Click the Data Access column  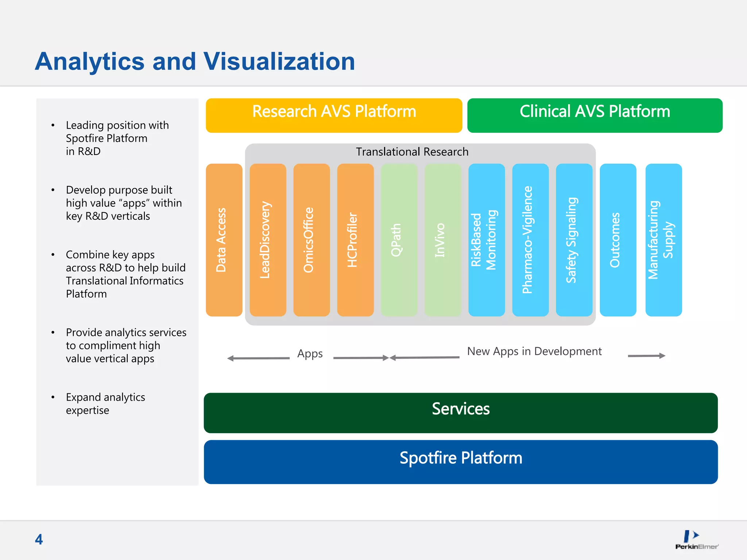[224, 240]
